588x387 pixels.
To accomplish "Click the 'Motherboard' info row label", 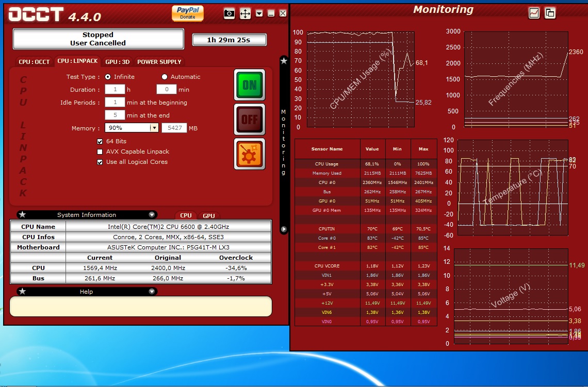I will [38, 247].
